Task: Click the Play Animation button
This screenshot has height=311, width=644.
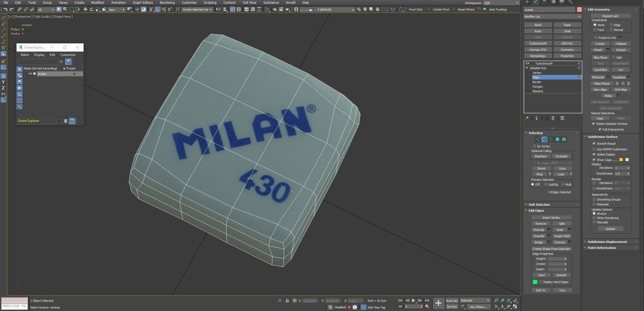Action: [x=413, y=300]
